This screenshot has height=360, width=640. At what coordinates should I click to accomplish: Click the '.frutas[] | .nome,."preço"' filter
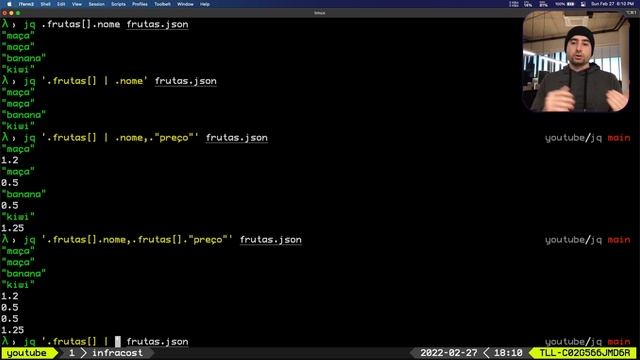120,138
